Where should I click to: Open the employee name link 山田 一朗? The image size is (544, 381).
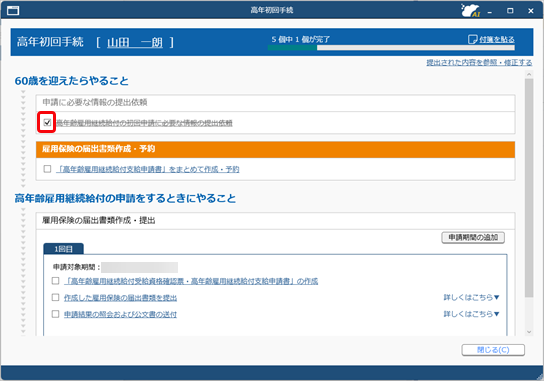[135, 42]
